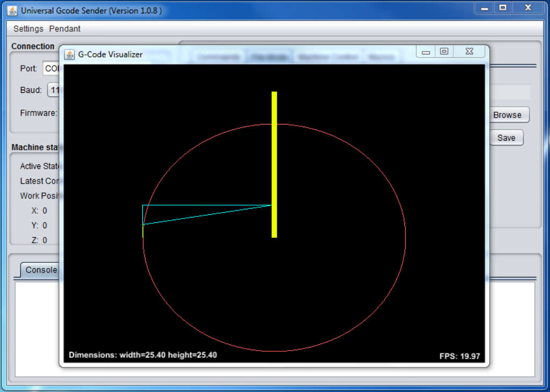Click the yellow tool marker in visualizer
The image size is (550, 392).
click(274, 161)
